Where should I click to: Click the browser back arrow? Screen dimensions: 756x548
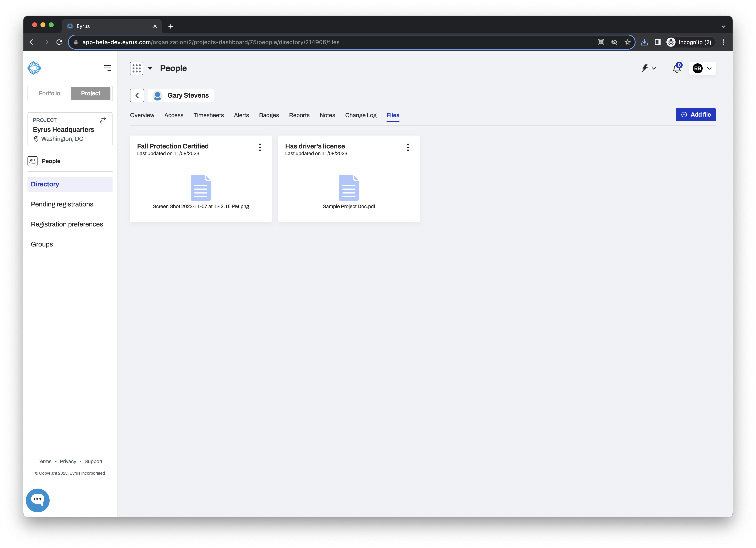click(33, 42)
